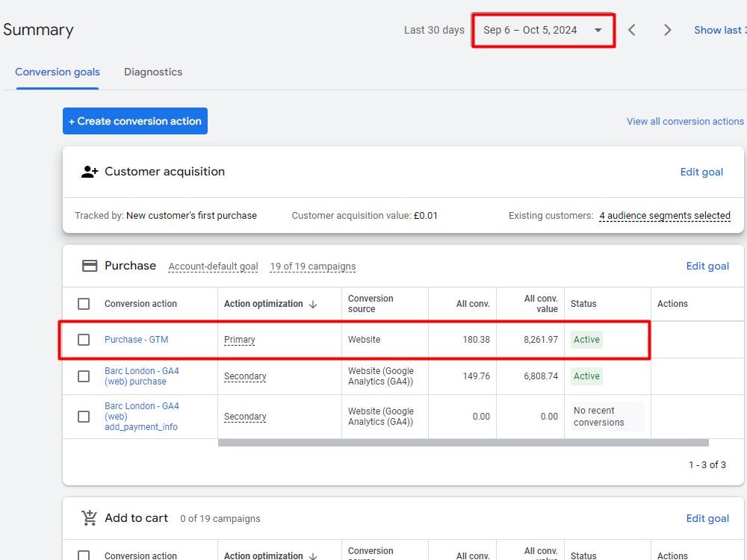747x560 pixels.
Task: Go to the next date range arrow
Action: click(667, 30)
